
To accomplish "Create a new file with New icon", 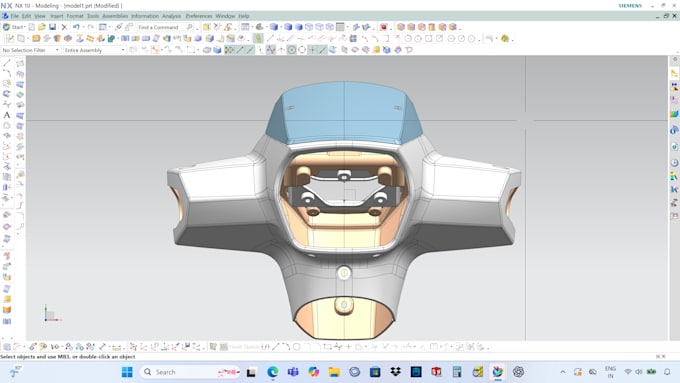I will (32, 27).
